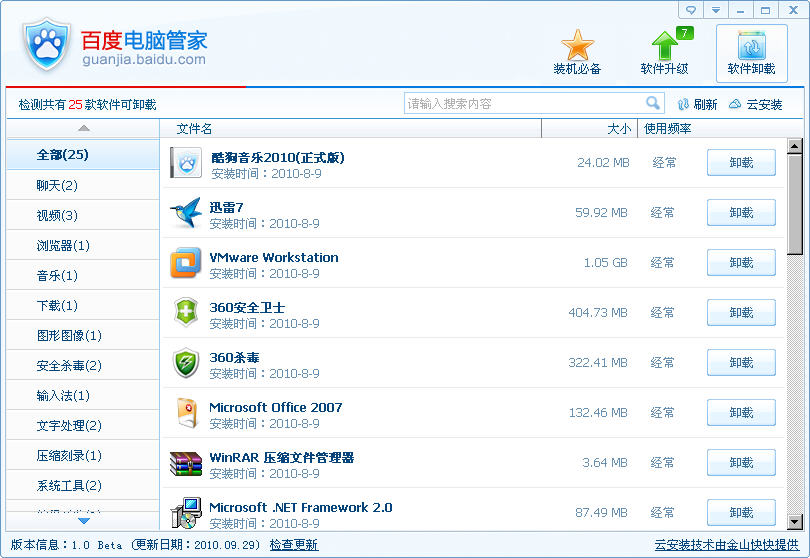
Task: Click 360安全卫士 software name
Action: [x=247, y=307]
